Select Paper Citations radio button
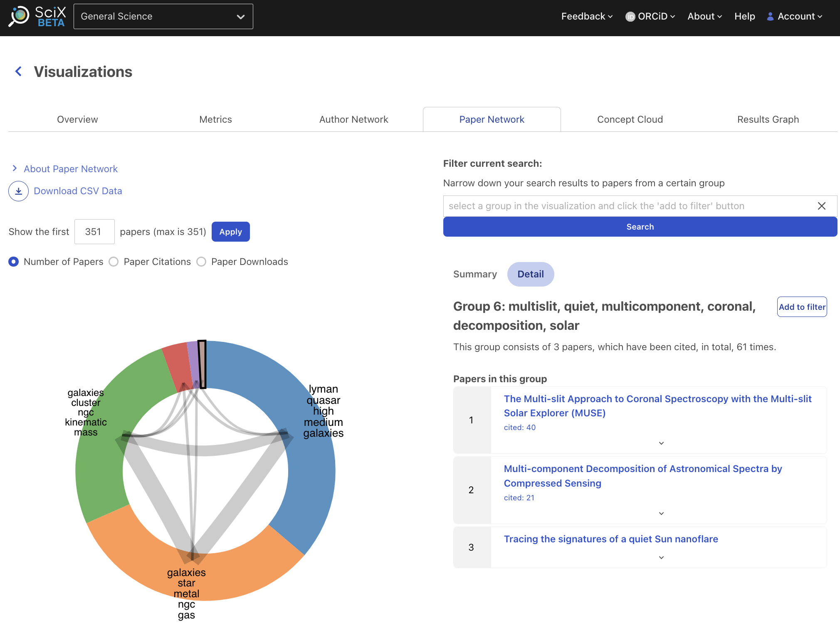Screen dimensions: 840x633 click(x=114, y=262)
